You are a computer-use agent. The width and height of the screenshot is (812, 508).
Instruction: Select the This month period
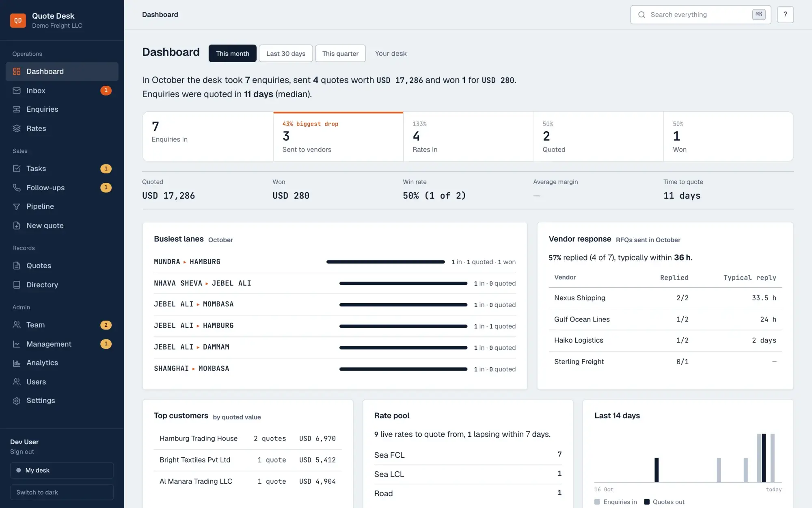click(x=233, y=53)
